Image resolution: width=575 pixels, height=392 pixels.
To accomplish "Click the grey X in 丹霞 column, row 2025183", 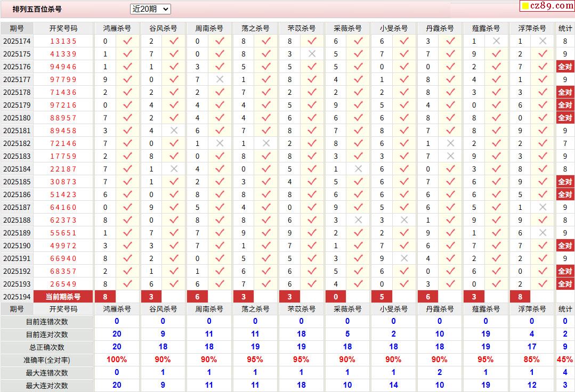I will click(x=451, y=156).
